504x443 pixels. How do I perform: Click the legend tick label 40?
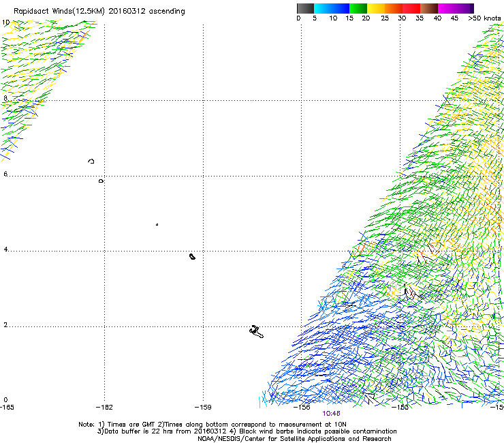point(437,18)
